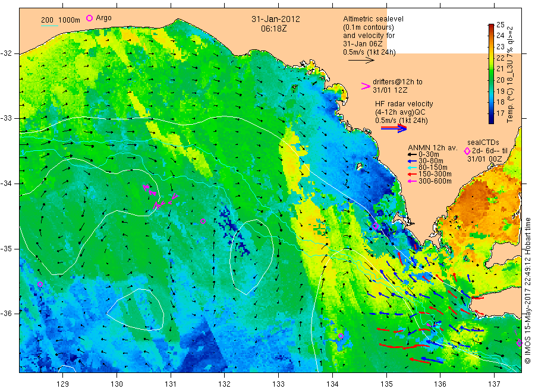Click the dark red top of the temperature colorbar
The width and height of the screenshot is (535, 392).
(x=492, y=26)
